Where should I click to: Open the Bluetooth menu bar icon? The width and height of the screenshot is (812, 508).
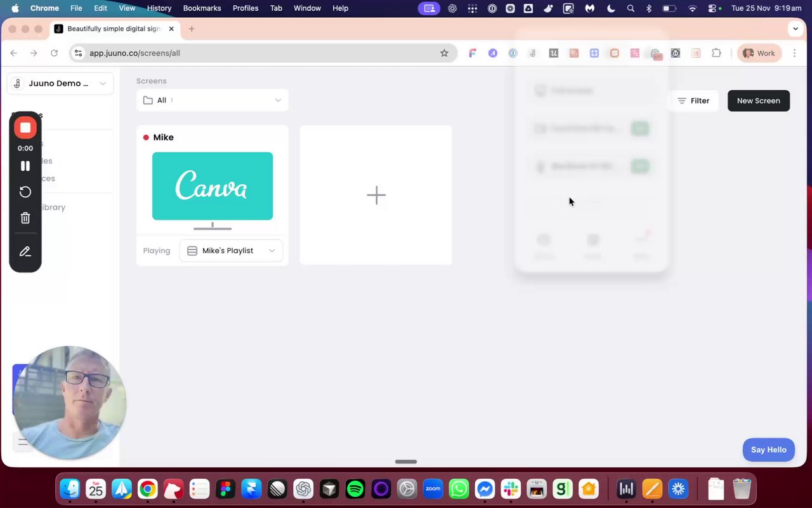(x=648, y=8)
